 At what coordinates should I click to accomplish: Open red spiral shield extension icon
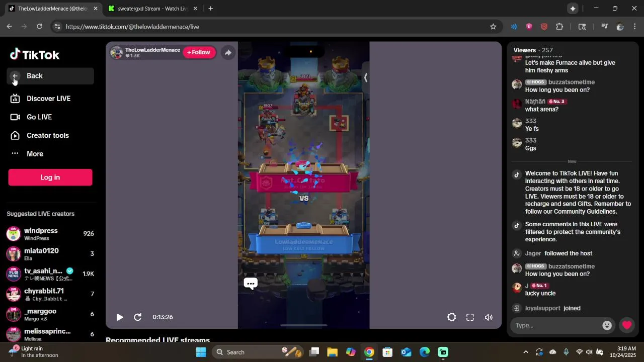[x=544, y=27]
